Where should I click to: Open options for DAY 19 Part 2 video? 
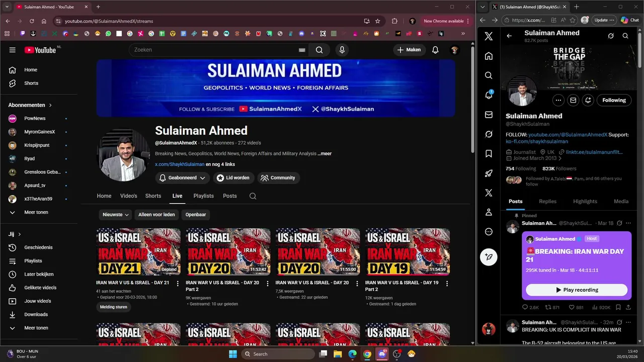(447, 284)
